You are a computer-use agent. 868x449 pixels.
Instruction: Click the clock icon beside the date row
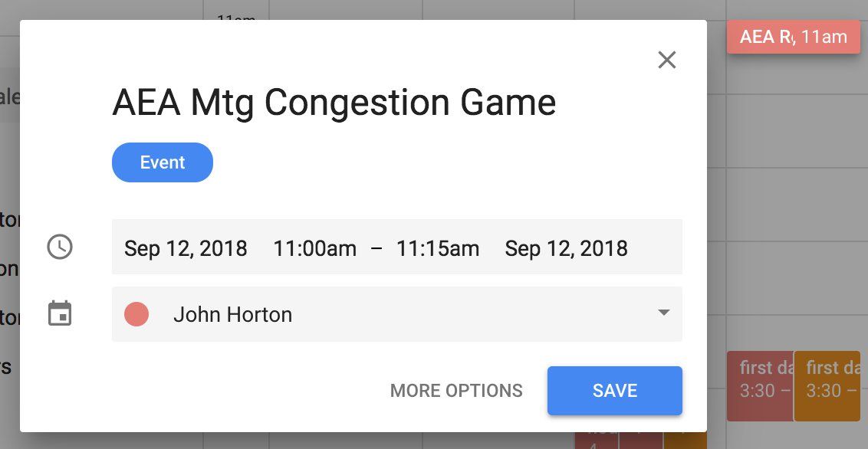click(x=60, y=247)
